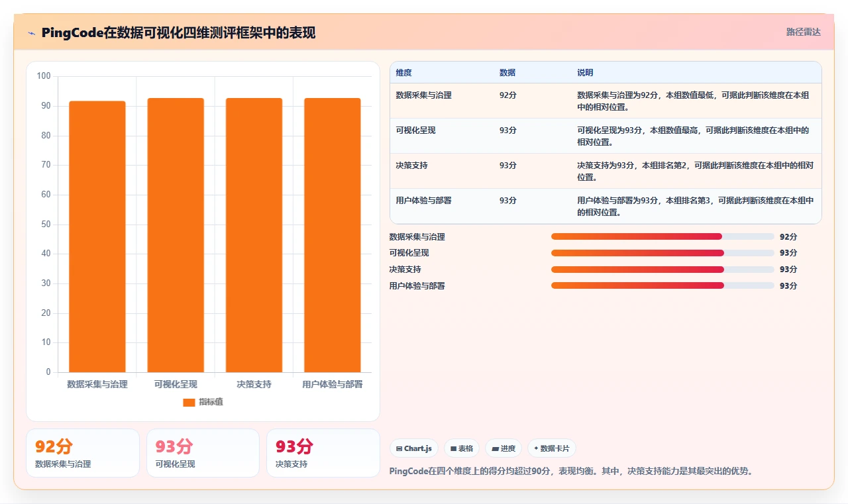848x504 pixels.
Task: Open the 93分 可视化呈现 data card
Action: pyautogui.click(x=203, y=453)
